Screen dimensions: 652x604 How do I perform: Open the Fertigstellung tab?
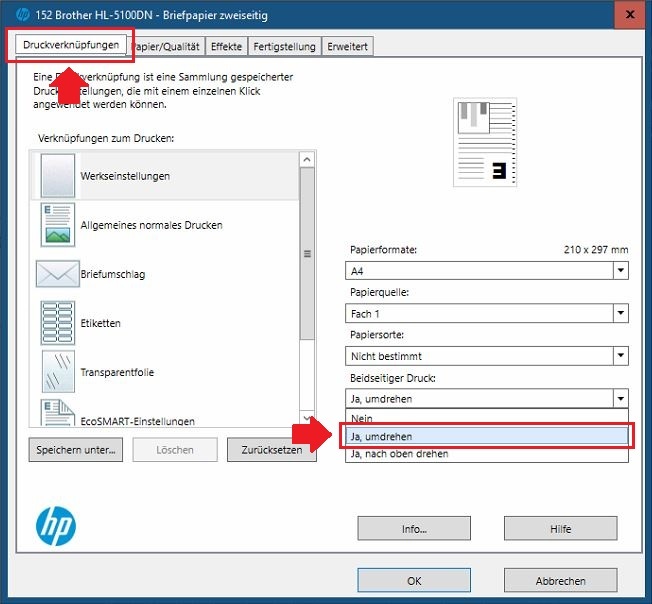[x=284, y=46]
